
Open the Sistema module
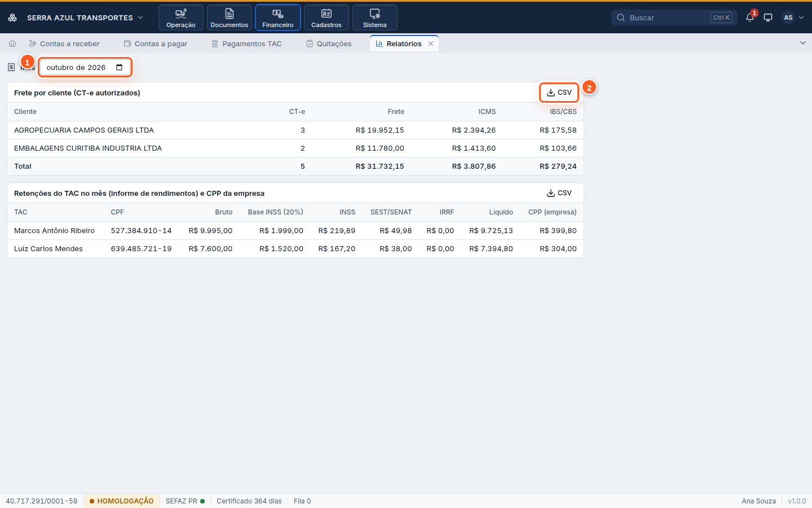pos(375,17)
